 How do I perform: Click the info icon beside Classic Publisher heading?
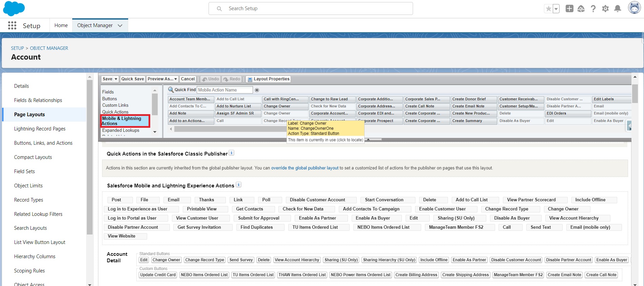pyautogui.click(x=232, y=153)
